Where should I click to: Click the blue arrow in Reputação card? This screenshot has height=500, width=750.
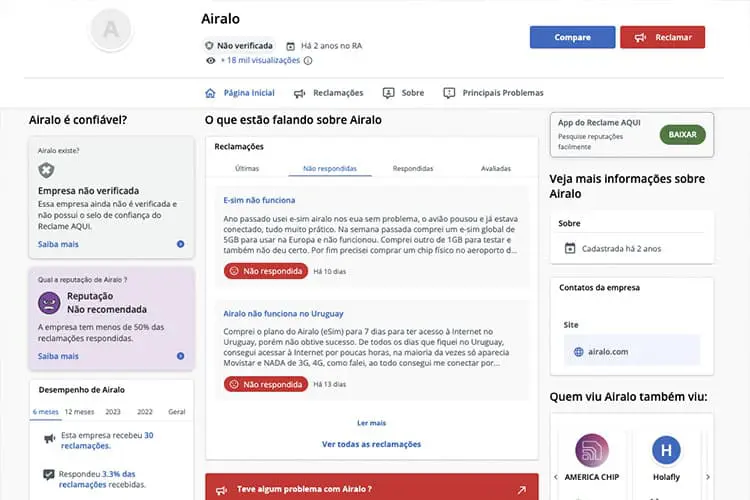point(180,356)
